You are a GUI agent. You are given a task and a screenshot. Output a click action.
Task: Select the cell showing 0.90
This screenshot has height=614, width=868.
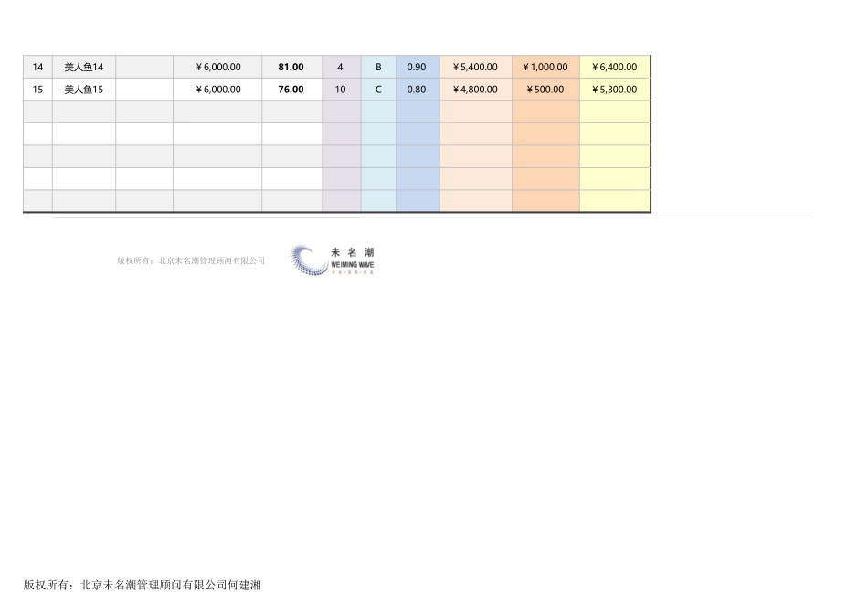[x=418, y=66]
